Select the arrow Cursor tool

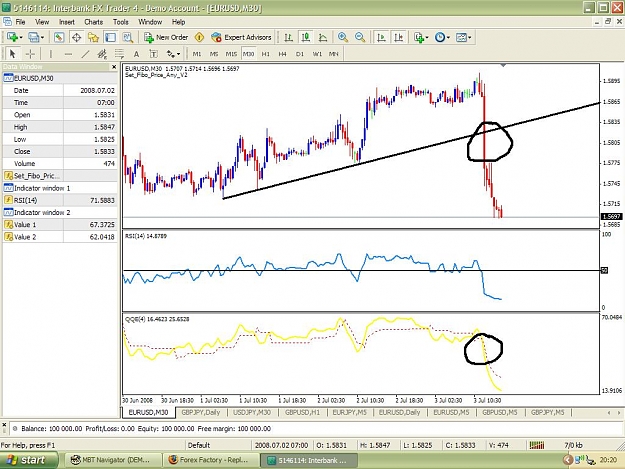tap(12, 54)
